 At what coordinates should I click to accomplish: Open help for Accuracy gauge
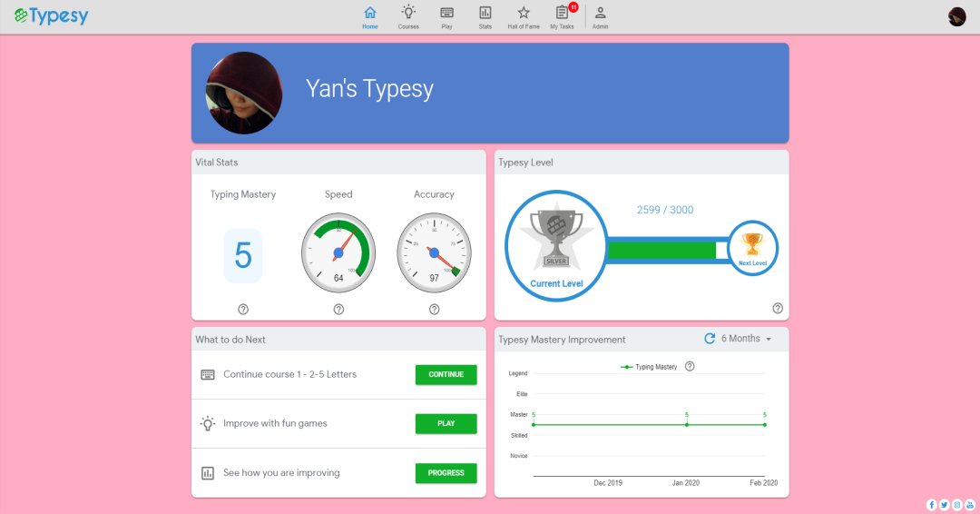click(x=435, y=309)
